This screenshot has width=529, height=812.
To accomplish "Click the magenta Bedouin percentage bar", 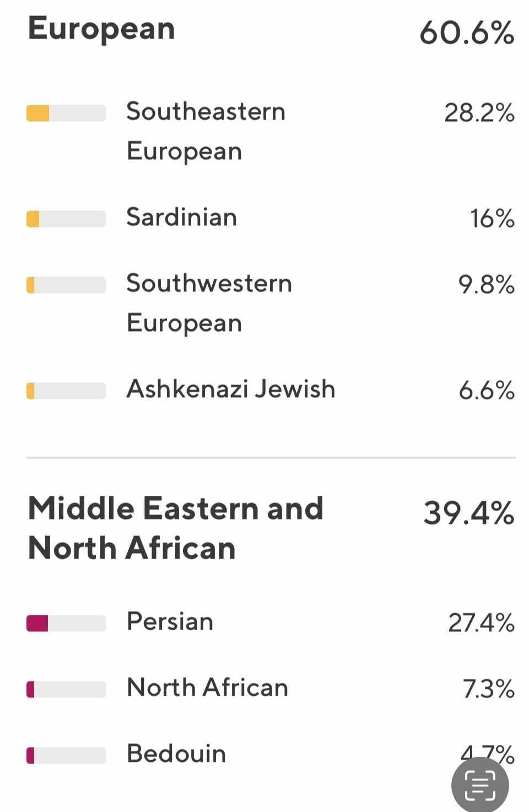I will click(x=66, y=755).
